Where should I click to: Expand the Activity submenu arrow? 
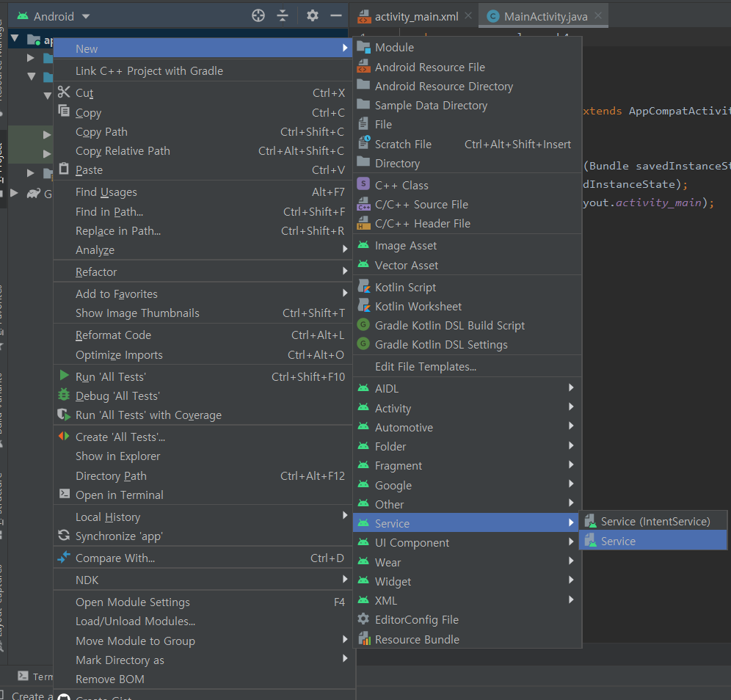tap(571, 406)
